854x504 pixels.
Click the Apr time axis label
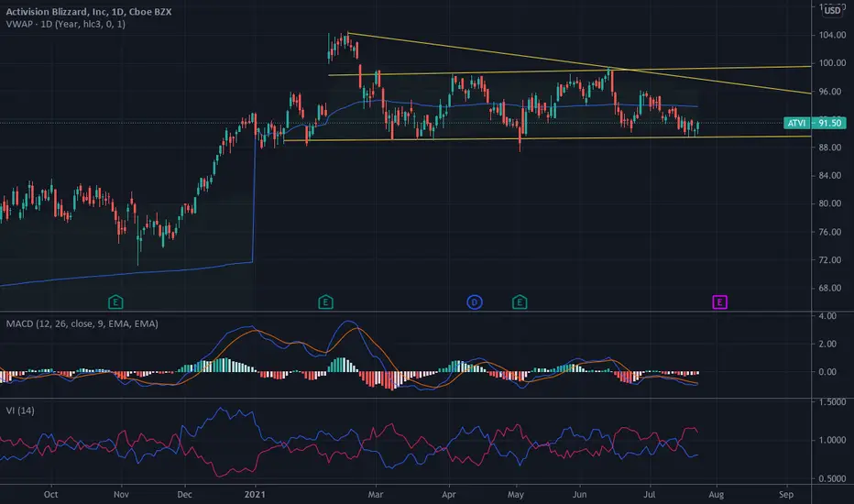point(448,495)
